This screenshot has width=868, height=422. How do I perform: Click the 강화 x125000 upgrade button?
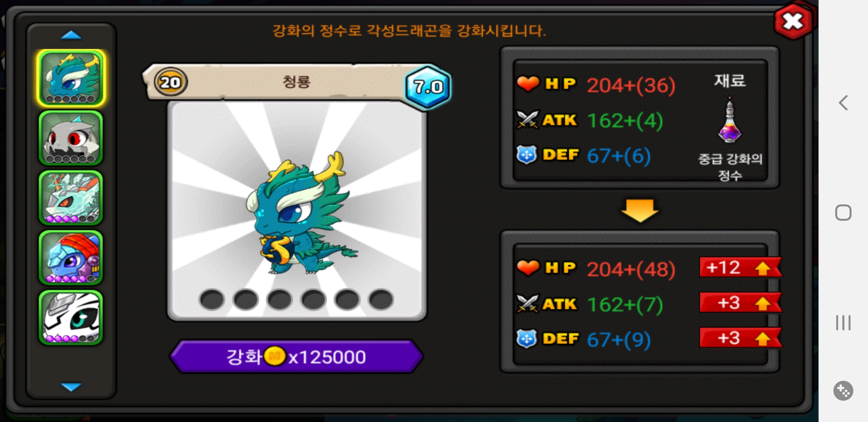(296, 356)
